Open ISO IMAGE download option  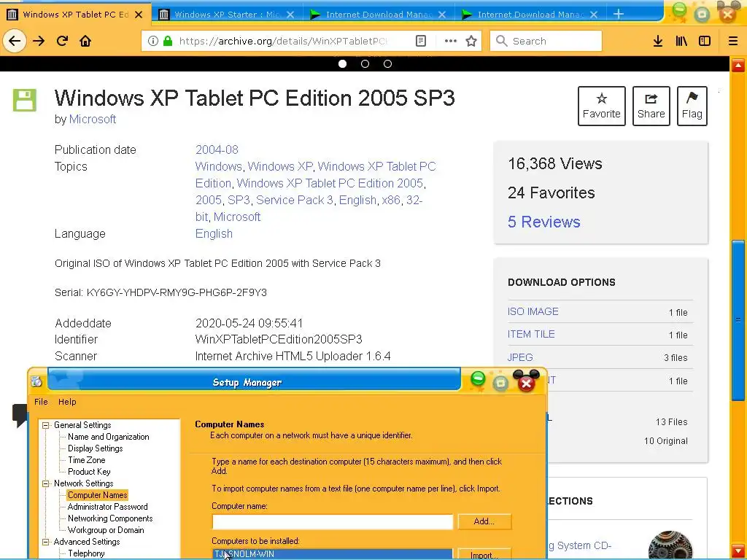point(533,311)
